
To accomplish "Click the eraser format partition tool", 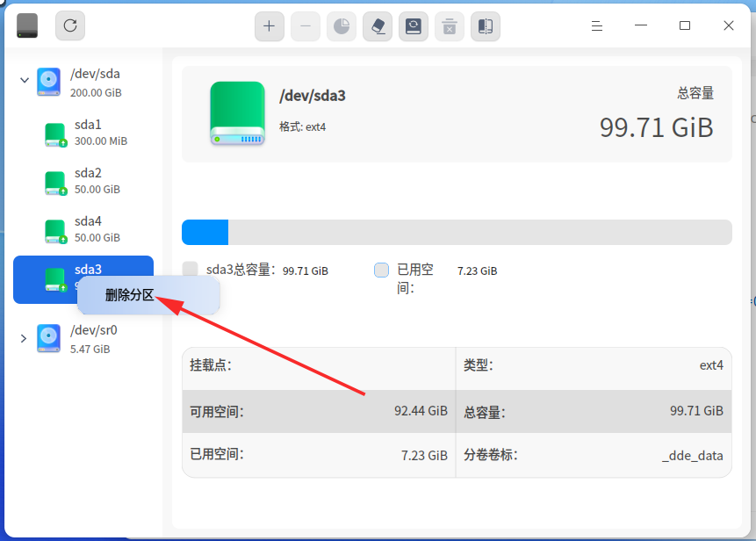I will [x=378, y=26].
